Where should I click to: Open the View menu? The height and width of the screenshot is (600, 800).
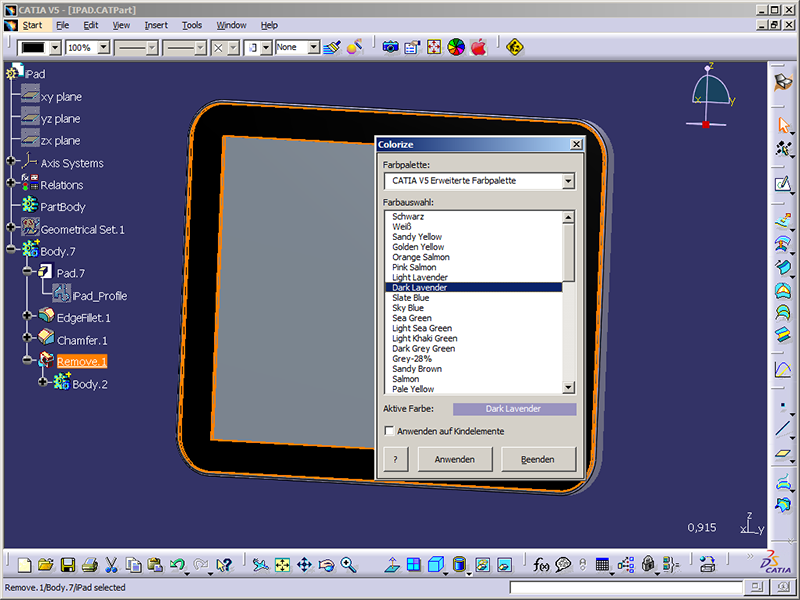tap(121, 25)
